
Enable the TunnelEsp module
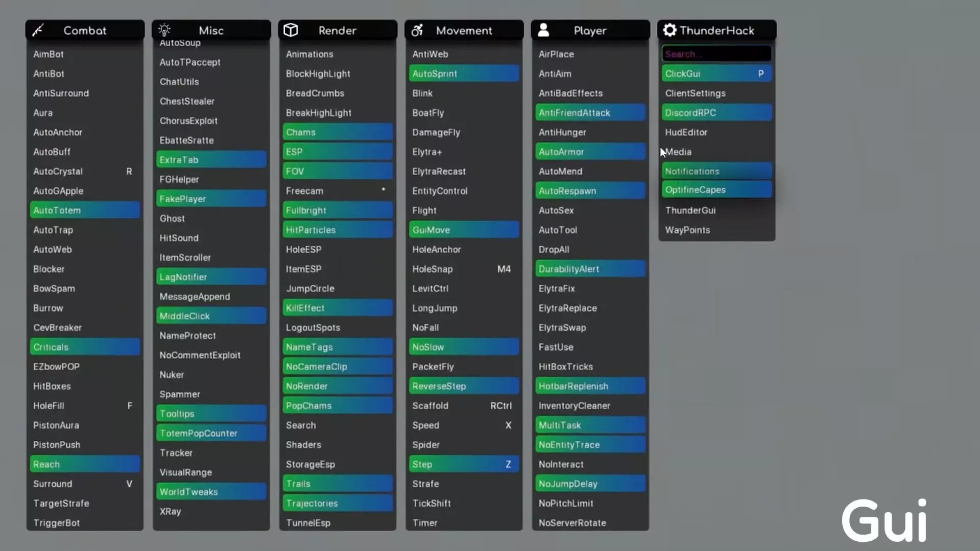338,523
